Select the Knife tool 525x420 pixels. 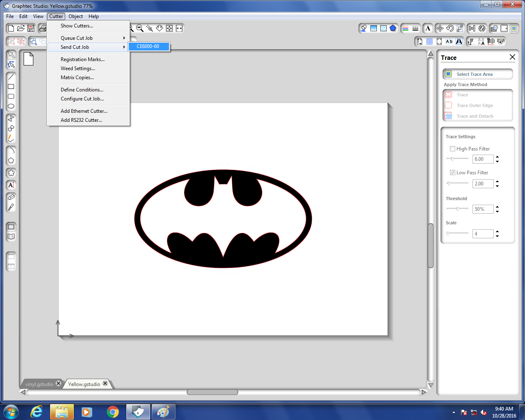(x=11, y=207)
